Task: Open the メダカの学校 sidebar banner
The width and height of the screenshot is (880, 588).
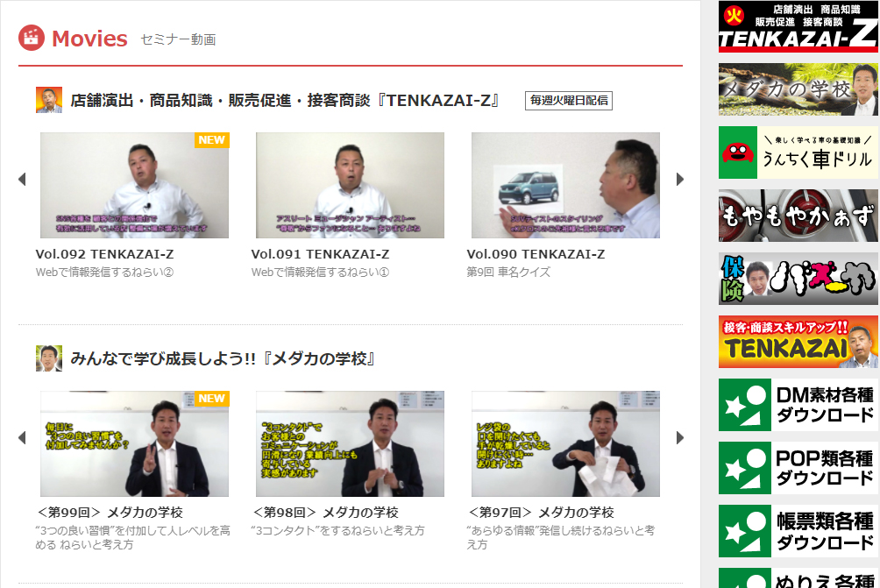Action: point(798,89)
